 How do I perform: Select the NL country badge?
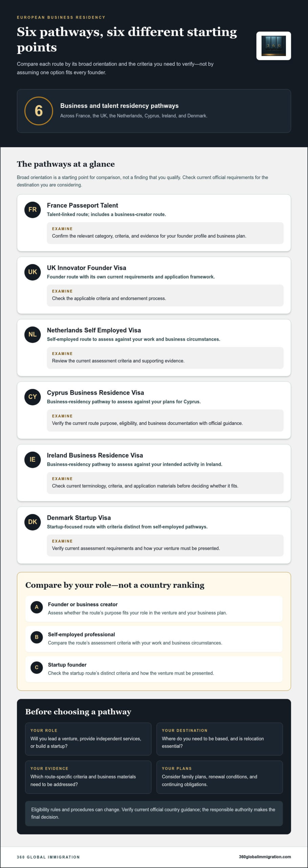33,334
